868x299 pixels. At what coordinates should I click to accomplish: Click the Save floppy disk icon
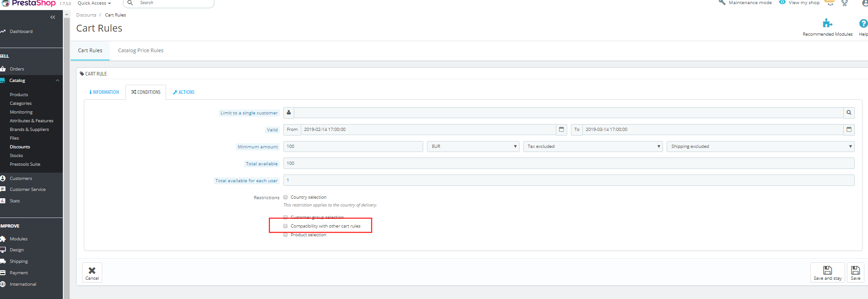coord(855,270)
